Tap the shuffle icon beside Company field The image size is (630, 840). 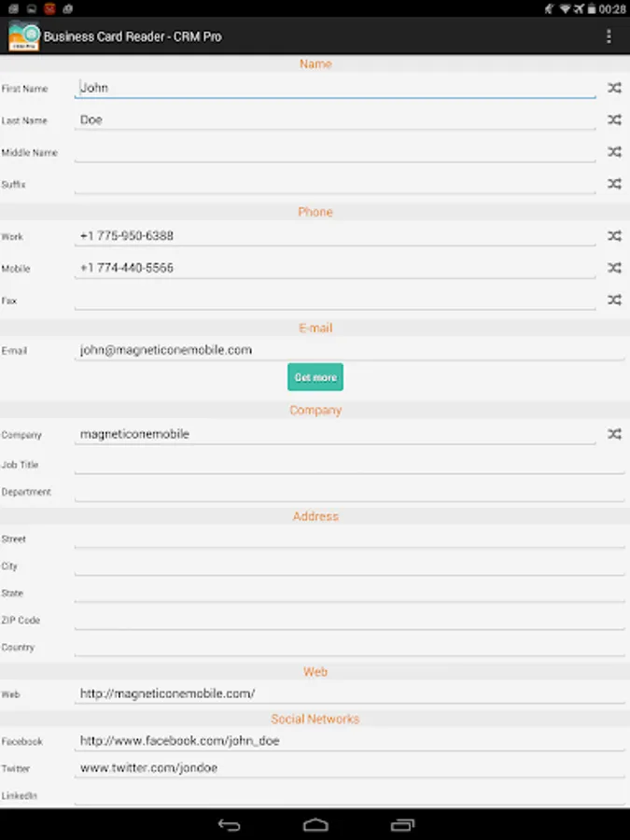point(614,434)
